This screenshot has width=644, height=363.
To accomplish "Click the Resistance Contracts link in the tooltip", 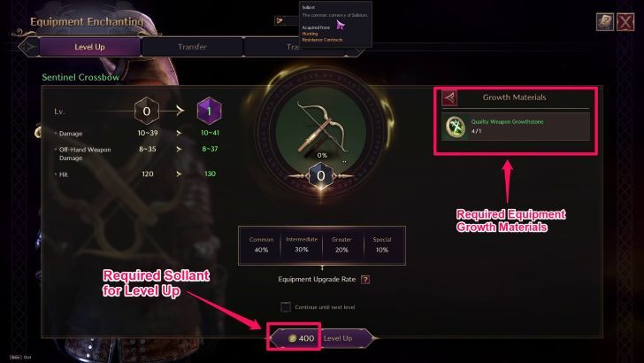I will (x=322, y=40).
